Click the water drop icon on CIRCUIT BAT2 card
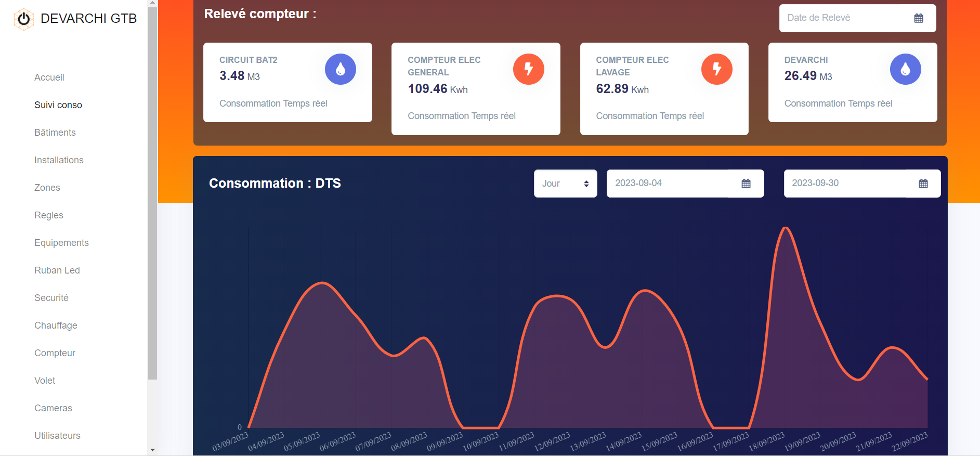The image size is (980, 456). coord(340,69)
